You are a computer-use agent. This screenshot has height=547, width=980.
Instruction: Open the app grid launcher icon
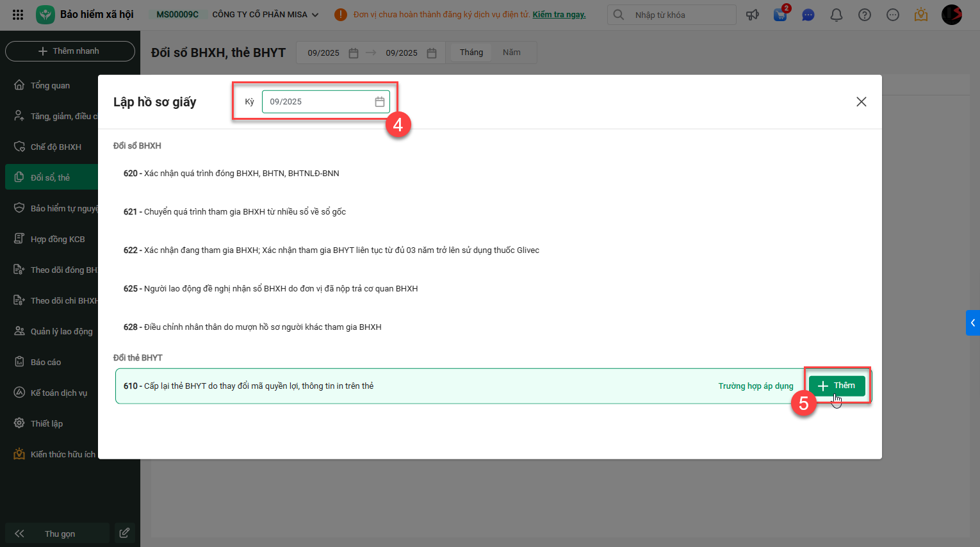[x=18, y=14]
